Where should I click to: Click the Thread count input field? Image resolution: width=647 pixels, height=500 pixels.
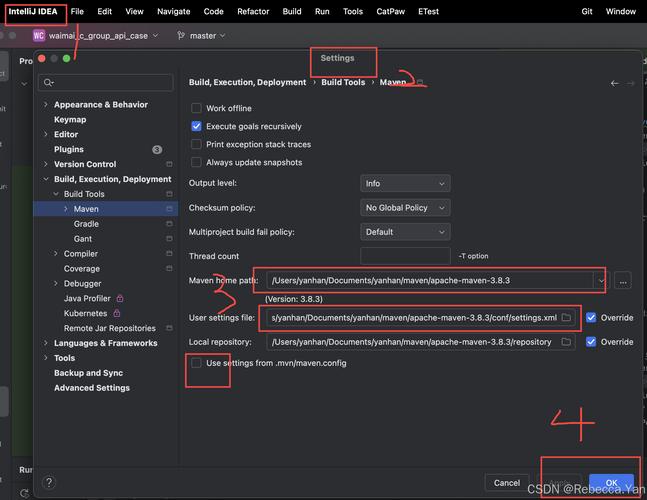(404, 256)
